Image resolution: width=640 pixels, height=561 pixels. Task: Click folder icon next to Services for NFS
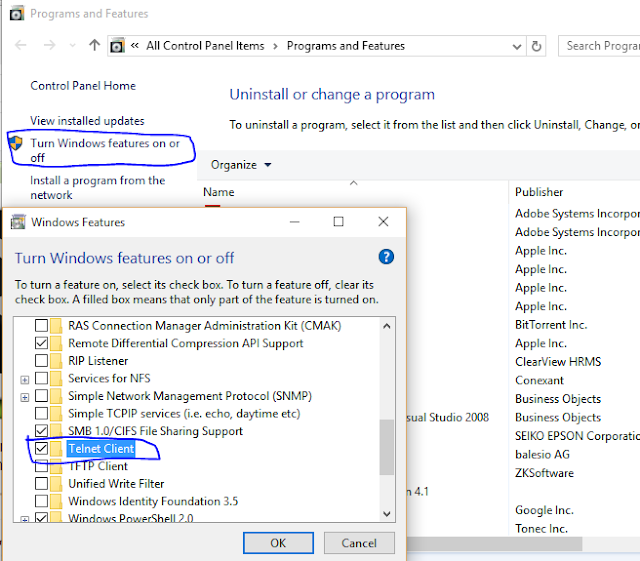(56, 378)
